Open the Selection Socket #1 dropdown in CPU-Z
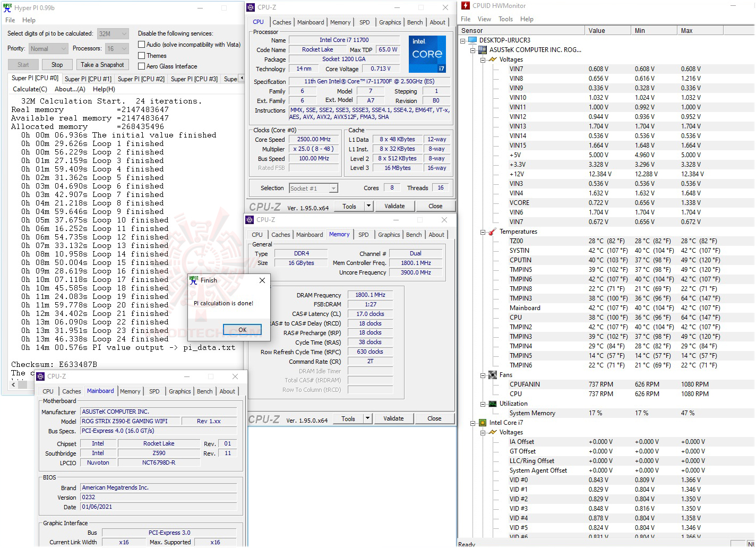Screen dimensions: 756x548 (313, 189)
